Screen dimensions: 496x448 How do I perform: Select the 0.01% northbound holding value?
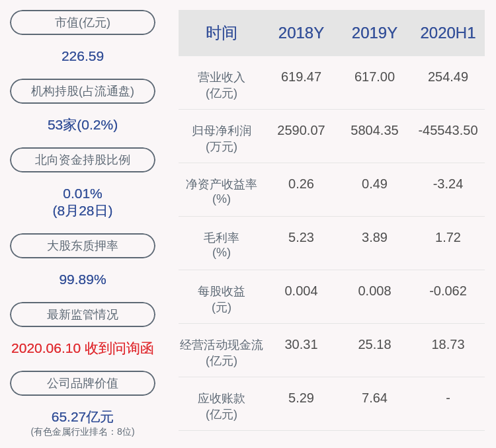tap(83, 194)
